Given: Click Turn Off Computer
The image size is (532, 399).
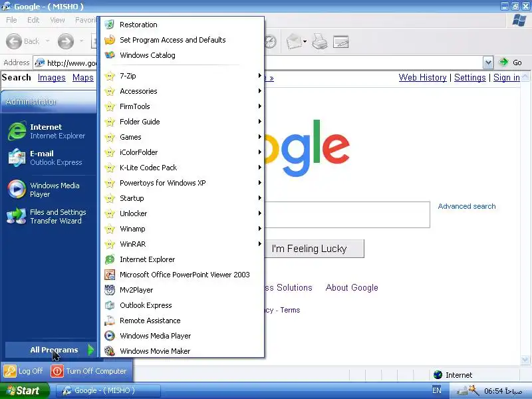Looking at the screenshot, I should point(89,371).
